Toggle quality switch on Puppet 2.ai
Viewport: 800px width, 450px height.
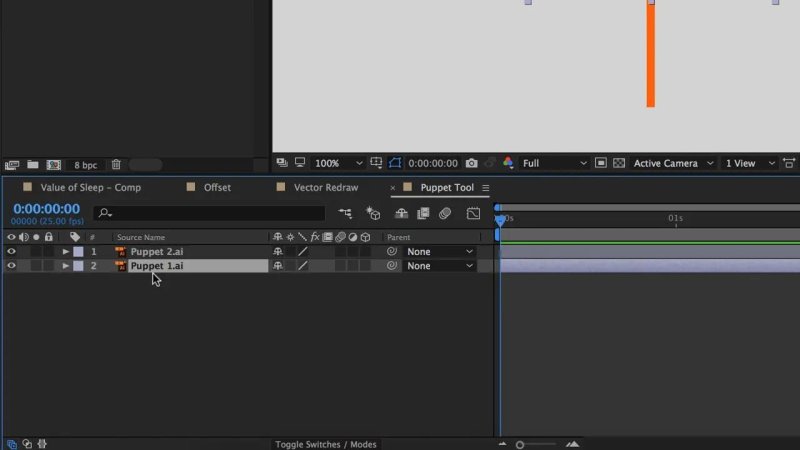pyautogui.click(x=303, y=252)
